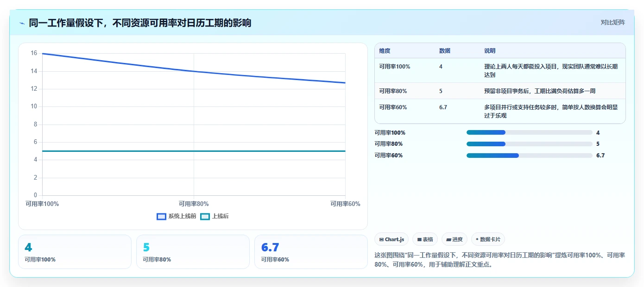Click the 进度 tag chip
The height and width of the screenshot is (287, 644).
pos(455,239)
